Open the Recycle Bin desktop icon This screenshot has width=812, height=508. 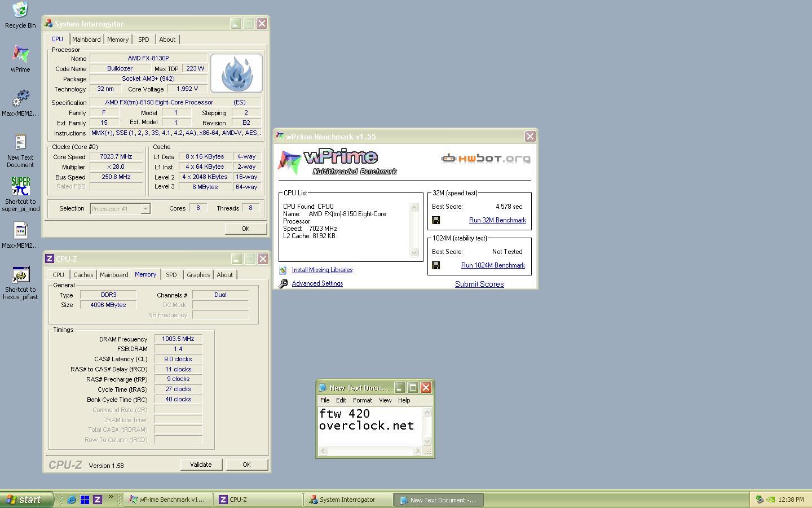tap(20, 10)
